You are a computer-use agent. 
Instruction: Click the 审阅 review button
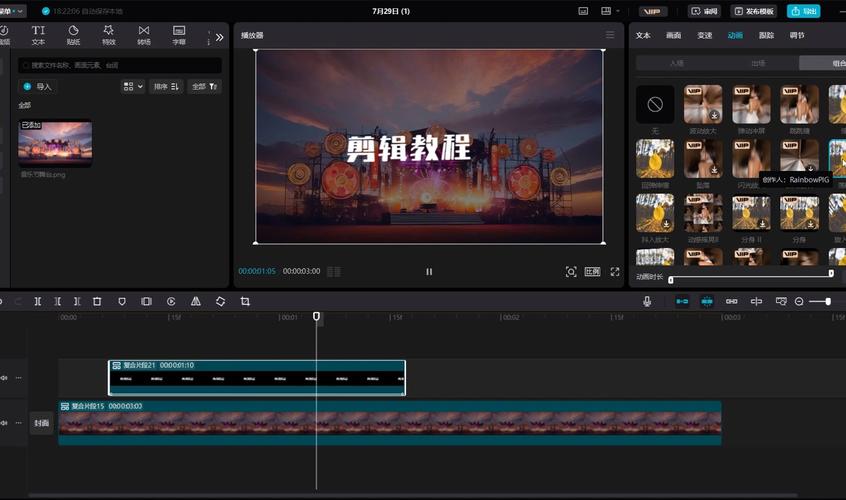point(705,11)
